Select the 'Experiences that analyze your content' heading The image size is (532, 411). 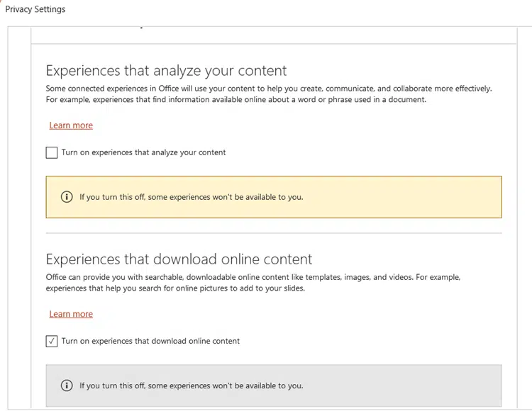click(166, 71)
